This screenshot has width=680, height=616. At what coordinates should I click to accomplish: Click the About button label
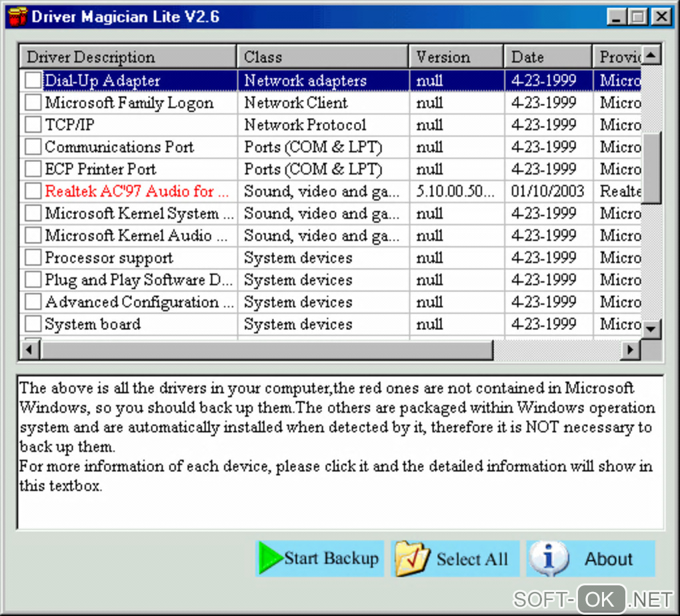coord(609,559)
